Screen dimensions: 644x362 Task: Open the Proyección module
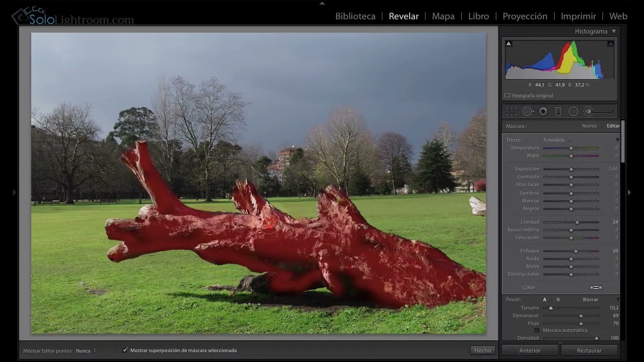point(525,16)
